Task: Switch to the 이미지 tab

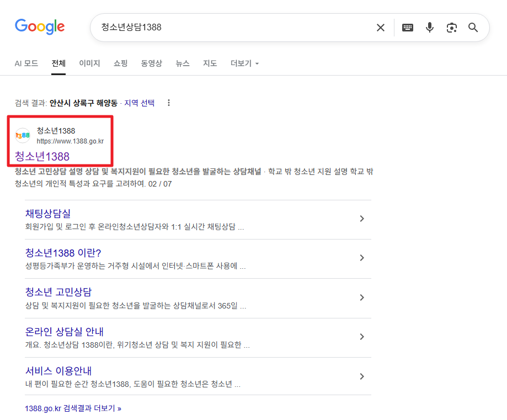Action: pyautogui.click(x=89, y=63)
